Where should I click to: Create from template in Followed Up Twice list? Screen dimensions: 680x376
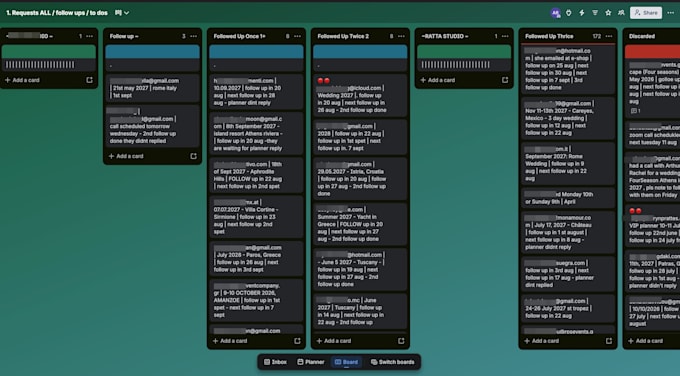[x=401, y=341]
